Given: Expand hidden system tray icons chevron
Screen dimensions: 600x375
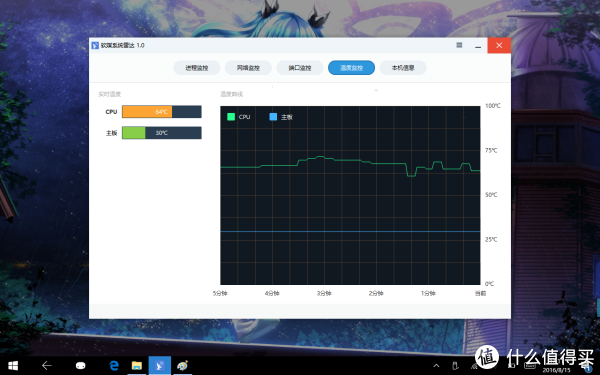Looking at the screenshot, I should coord(436,366).
